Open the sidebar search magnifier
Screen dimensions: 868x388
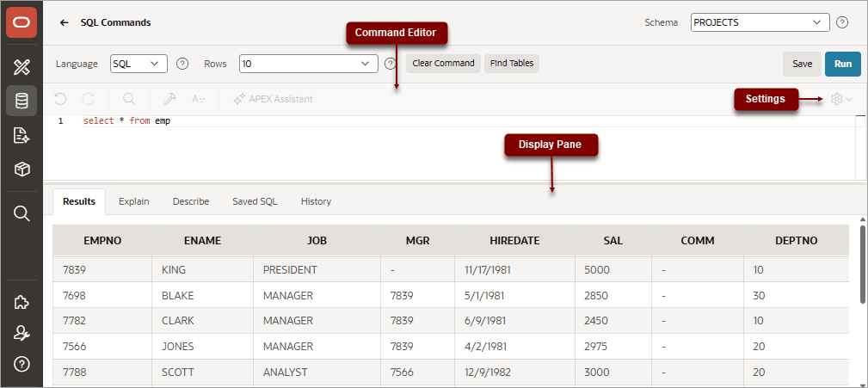22,213
